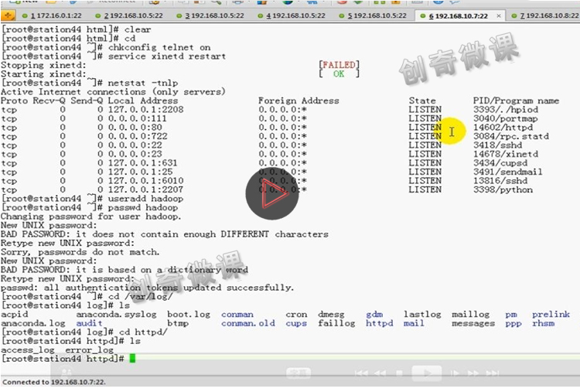This screenshot has width=580, height=392.
Task: Click the '13816/sshd' process entry
Action: click(500, 180)
